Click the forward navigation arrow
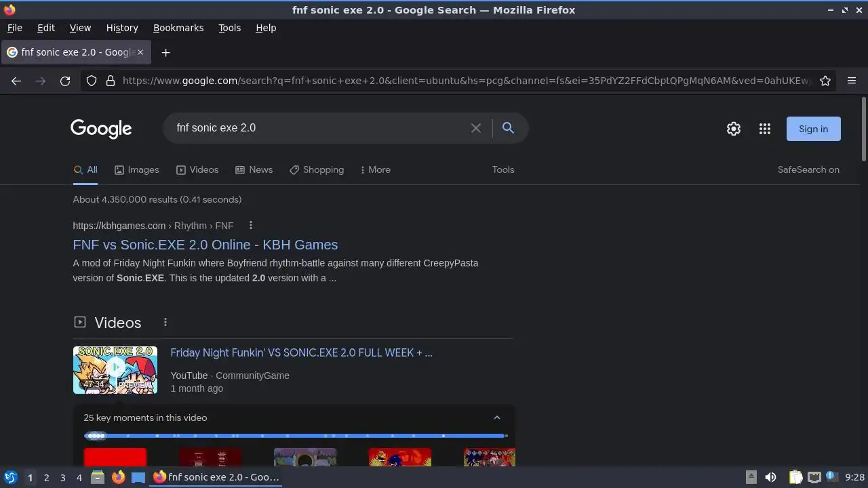The height and width of the screenshot is (488, 868). [41, 81]
